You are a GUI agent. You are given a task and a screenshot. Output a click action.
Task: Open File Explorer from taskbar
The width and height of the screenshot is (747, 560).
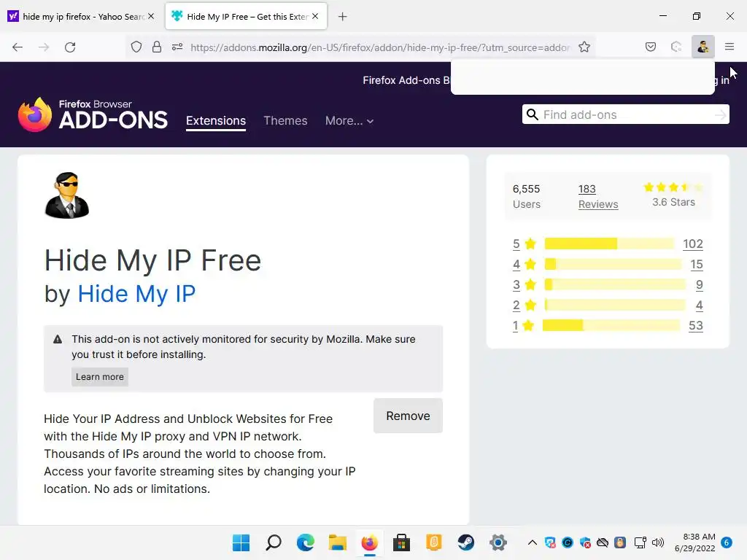click(x=337, y=542)
